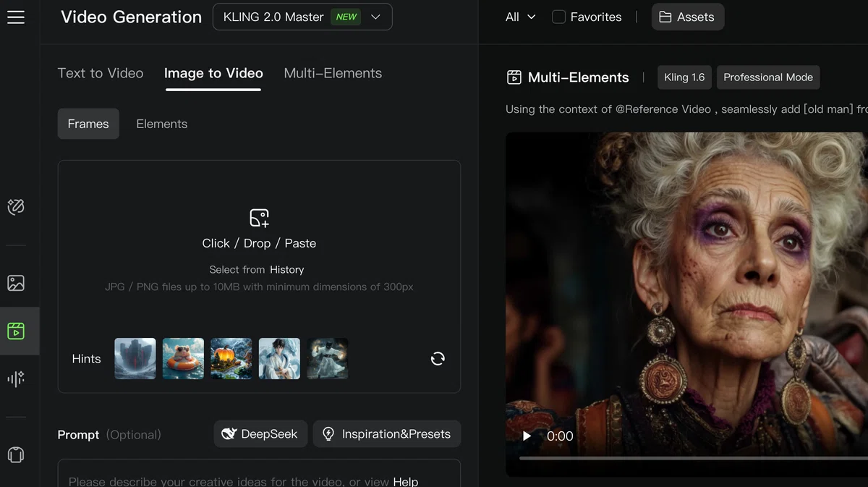
Task: Select the Image to Video tab
Action: click(x=213, y=73)
